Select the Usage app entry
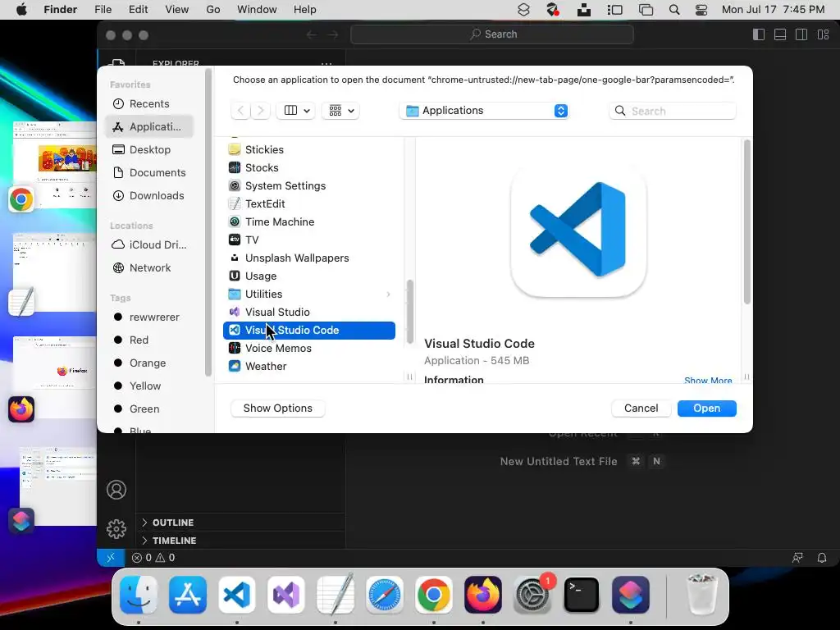 [x=309, y=276]
